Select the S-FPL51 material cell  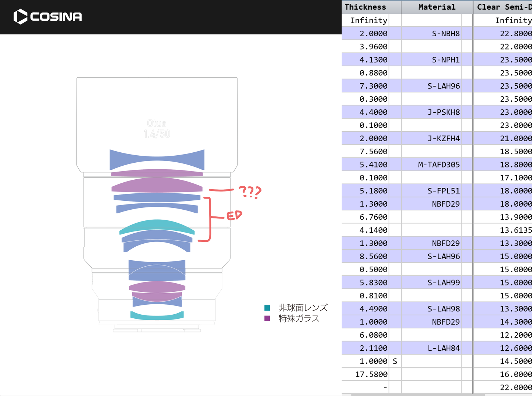431,191
